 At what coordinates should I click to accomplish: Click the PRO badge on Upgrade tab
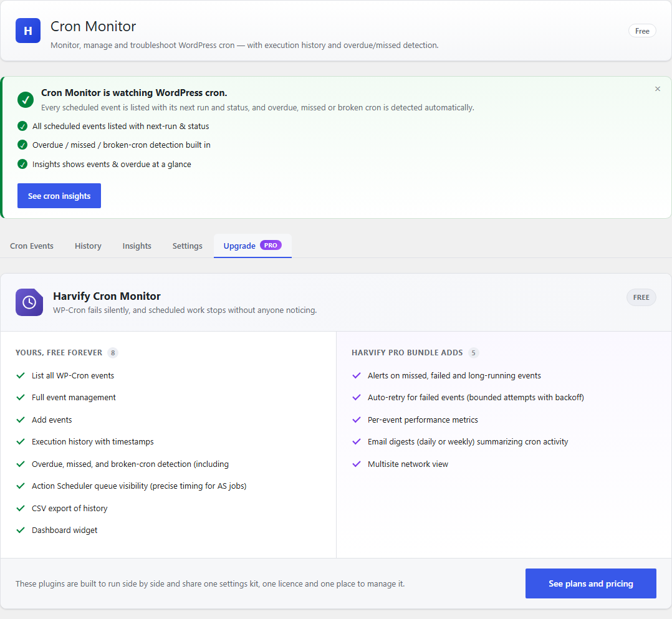[x=271, y=245]
